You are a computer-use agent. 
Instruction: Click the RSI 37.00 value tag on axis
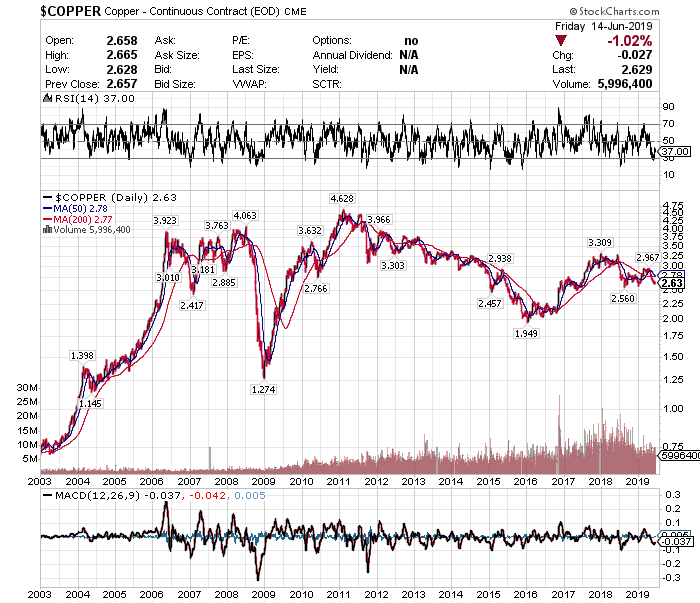(675, 152)
